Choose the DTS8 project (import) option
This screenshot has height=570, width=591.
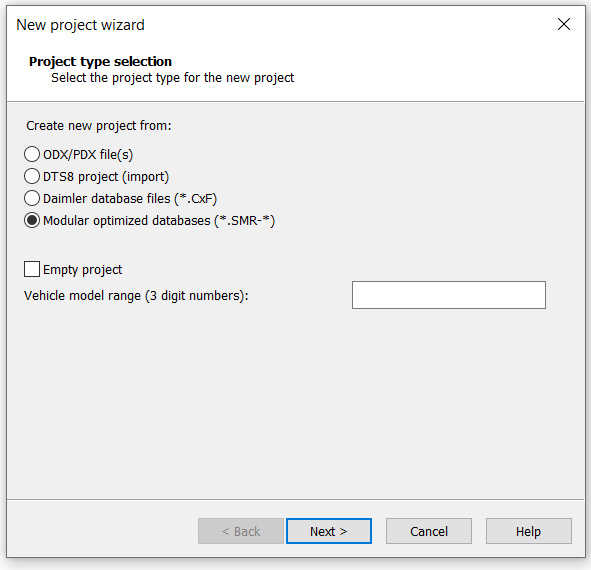32,176
